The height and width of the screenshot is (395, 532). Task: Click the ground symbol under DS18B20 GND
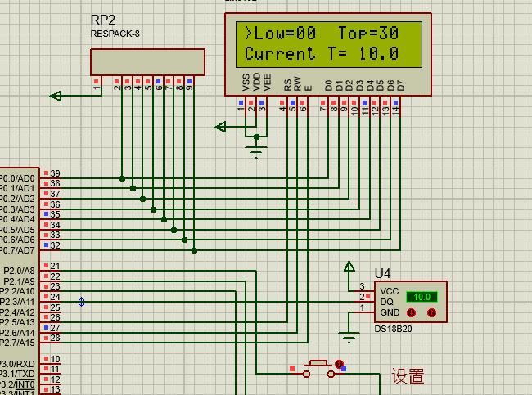point(349,338)
